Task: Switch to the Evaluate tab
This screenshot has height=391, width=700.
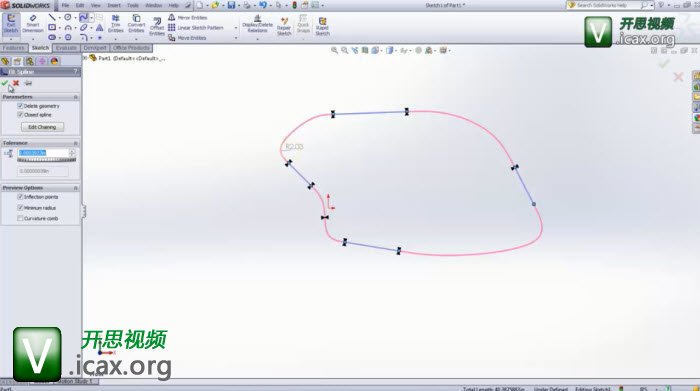Action: pyautogui.click(x=66, y=48)
